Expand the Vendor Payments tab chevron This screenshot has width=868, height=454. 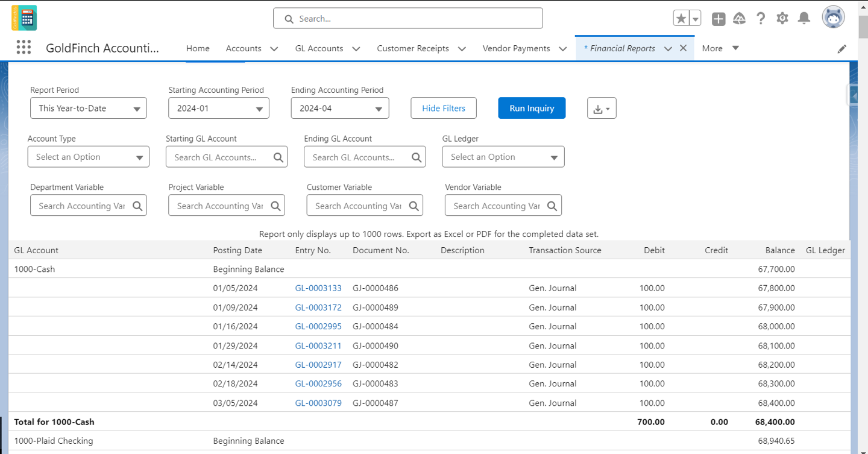pos(563,49)
